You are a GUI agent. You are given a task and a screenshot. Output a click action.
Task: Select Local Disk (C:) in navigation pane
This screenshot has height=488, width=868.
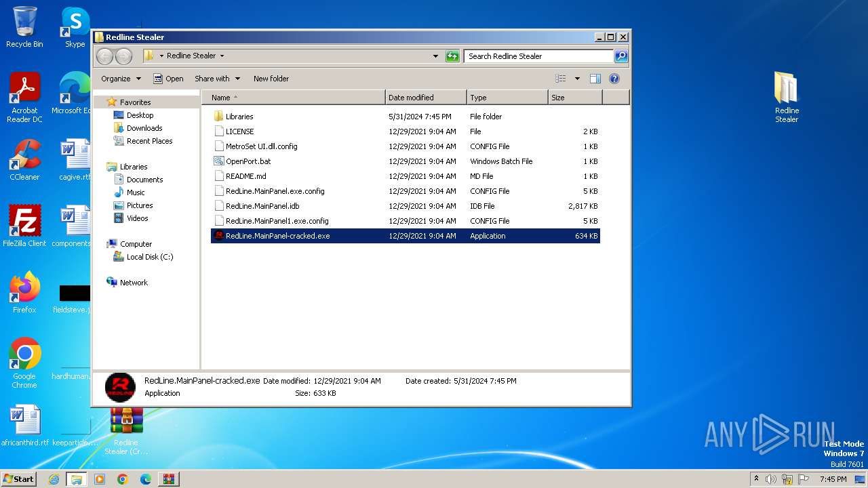click(149, 257)
